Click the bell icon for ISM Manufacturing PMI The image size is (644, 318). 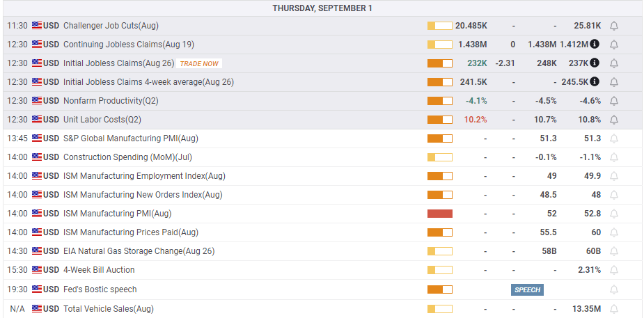(613, 214)
